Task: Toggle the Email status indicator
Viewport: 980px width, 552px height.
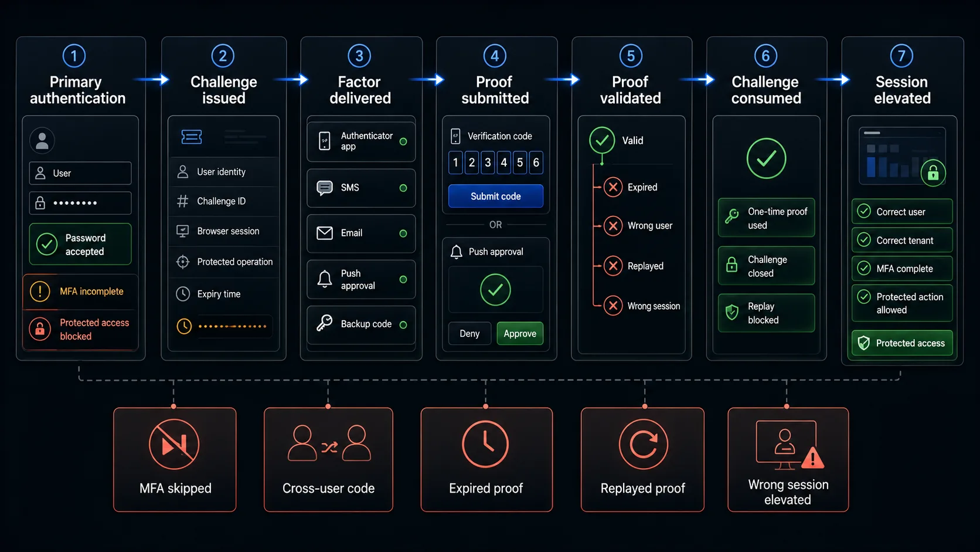Action: point(403,233)
